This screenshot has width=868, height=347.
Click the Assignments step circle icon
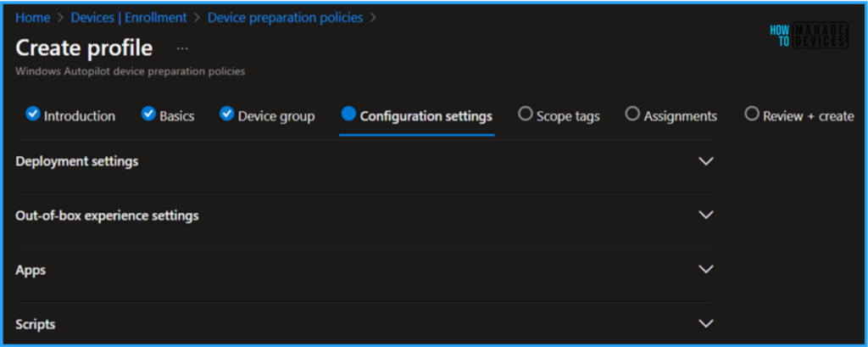[x=632, y=114]
